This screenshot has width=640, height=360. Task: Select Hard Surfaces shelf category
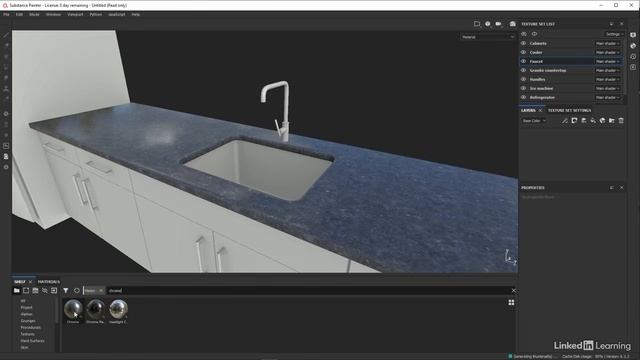pyautogui.click(x=32, y=340)
